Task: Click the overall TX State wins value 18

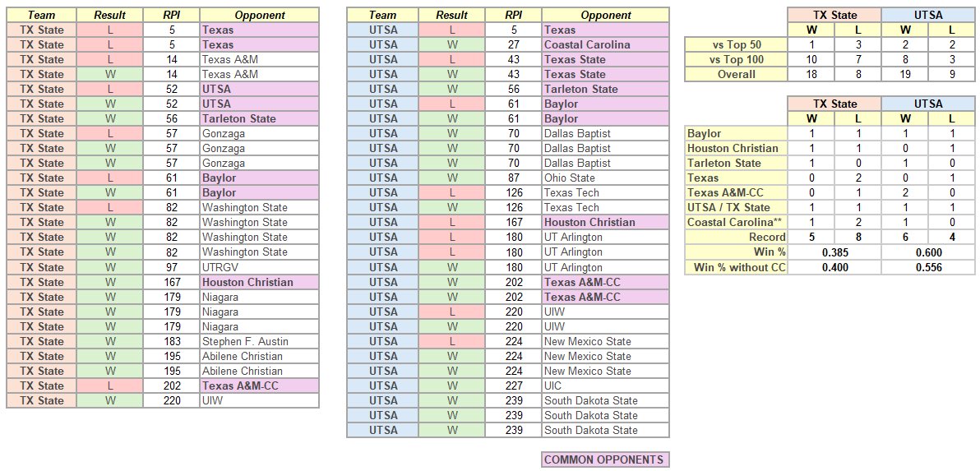Action: pyautogui.click(x=811, y=74)
